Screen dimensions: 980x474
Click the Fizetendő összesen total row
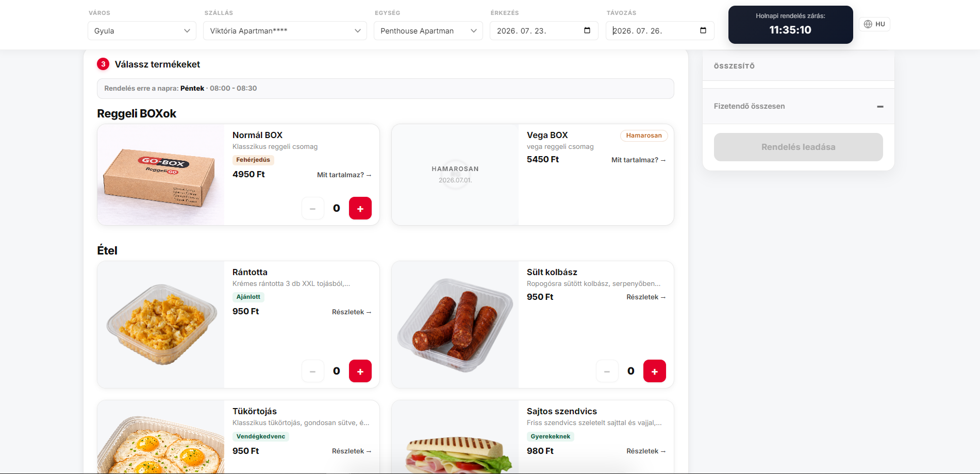tap(798, 106)
